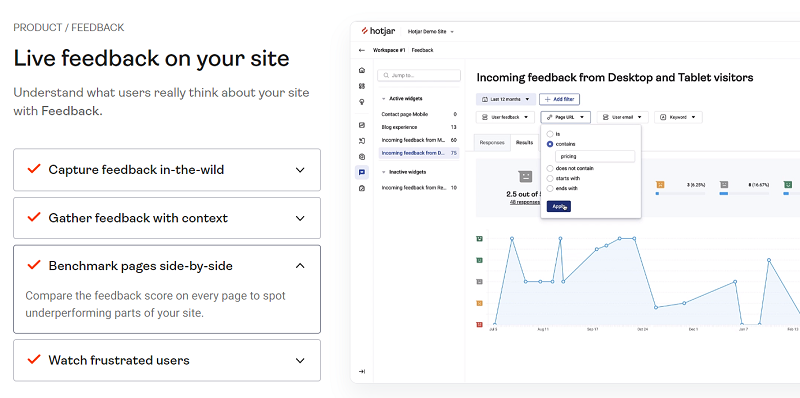The height and width of the screenshot is (398, 800).
Task: Click the pricing text input field
Action: pos(595,157)
